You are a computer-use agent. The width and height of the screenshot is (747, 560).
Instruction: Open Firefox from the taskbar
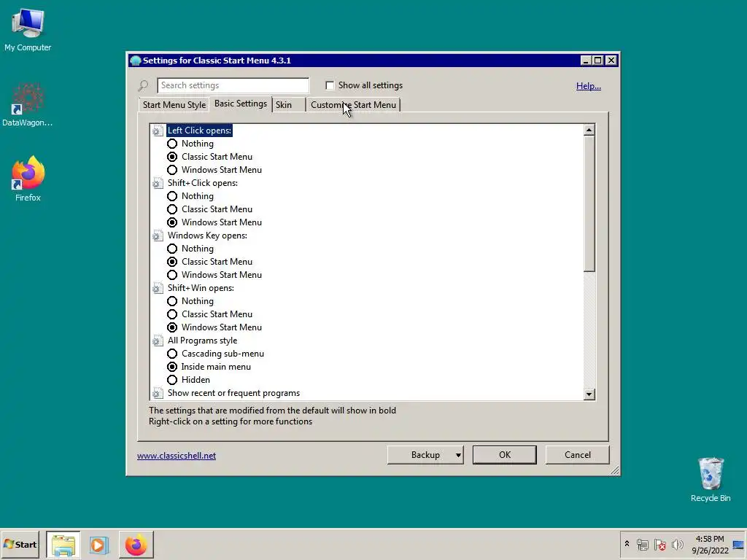click(x=136, y=545)
